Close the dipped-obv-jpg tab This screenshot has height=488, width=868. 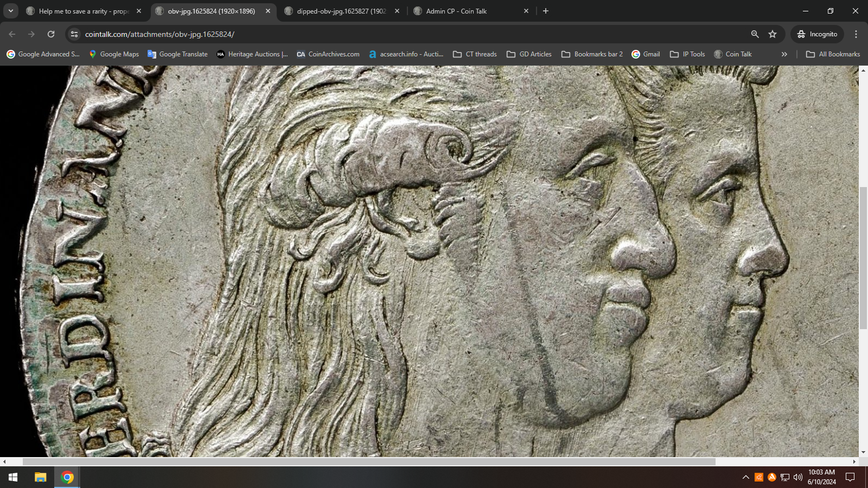[397, 11]
